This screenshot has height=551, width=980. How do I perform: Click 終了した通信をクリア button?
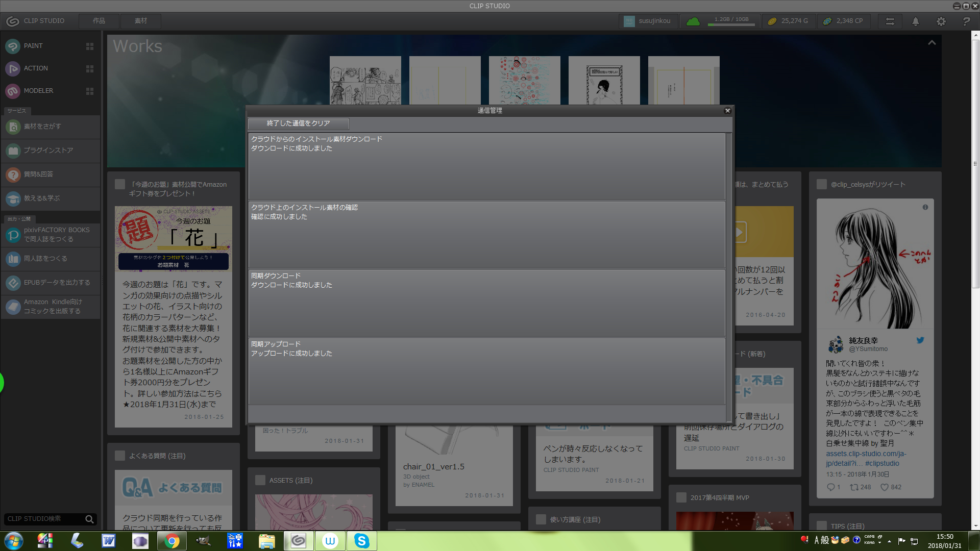(x=298, y=123)
